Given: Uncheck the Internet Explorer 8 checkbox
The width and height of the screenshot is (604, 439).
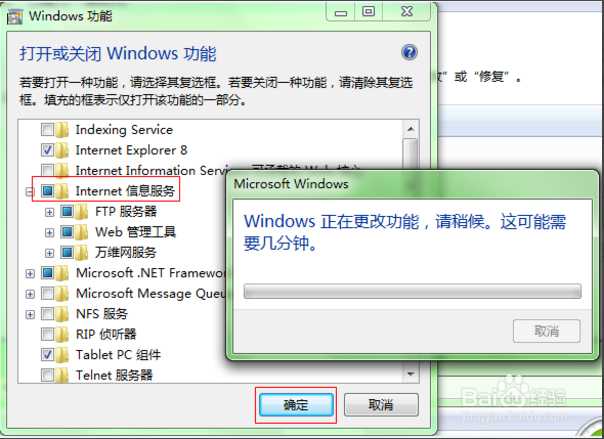Looking at the screenshot, I should (47, 150).
